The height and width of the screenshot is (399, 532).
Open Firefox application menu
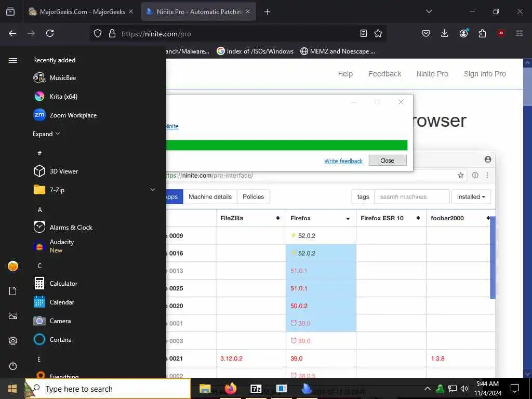(520, 33)
